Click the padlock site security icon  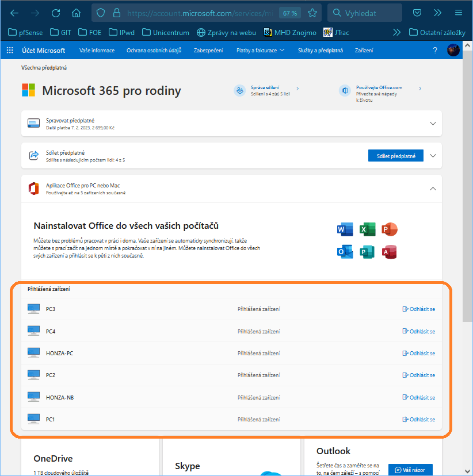click(117, 13)
